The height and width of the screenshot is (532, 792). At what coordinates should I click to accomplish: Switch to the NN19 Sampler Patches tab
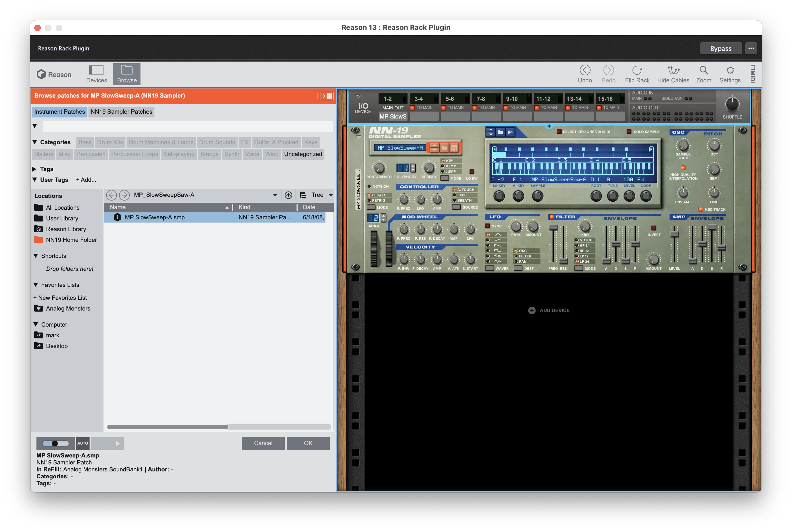click(121, 112)
